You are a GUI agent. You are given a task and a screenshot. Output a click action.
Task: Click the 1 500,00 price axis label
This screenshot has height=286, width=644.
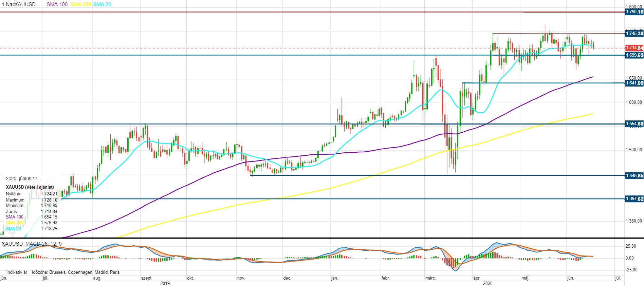click(634, 150)
